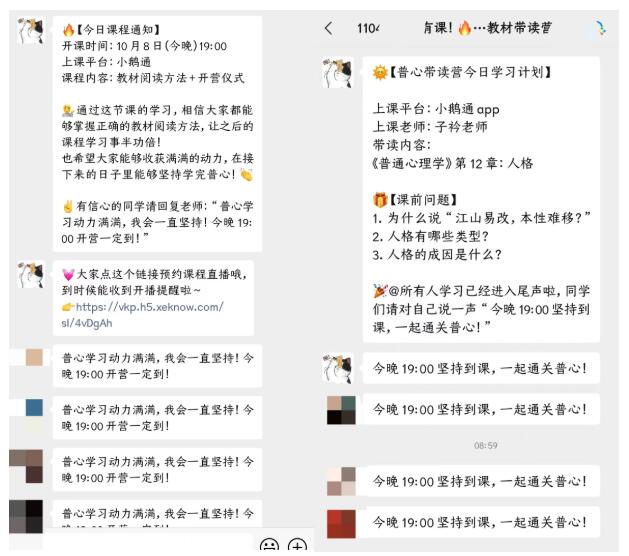Image resolution: width=629 pixels, height=556 pixels.
Task: Click the brown pixelated avatar in left chat
Action: click(x=26, y=466)
